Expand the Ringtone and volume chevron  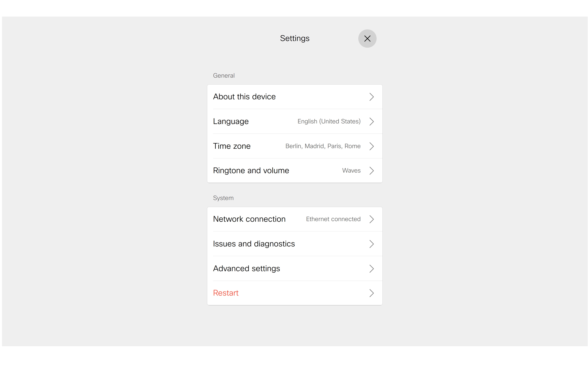(372, 171)
